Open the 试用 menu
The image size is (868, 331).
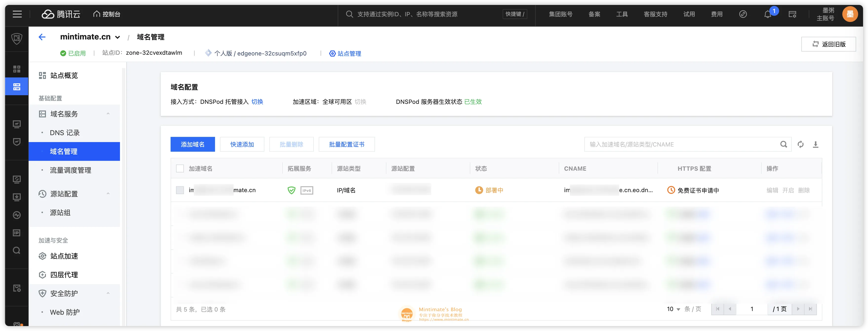click(689, 14)
